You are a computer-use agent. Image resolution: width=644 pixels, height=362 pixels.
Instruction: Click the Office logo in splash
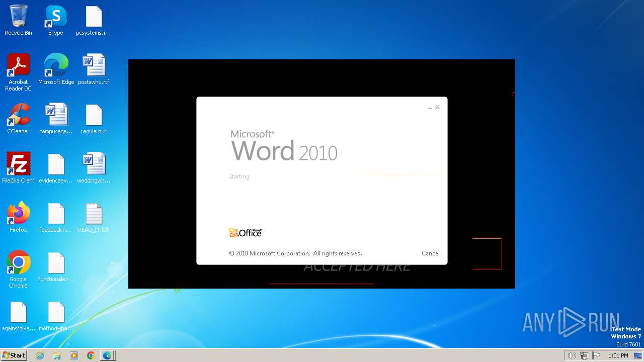tap(246, 232)
